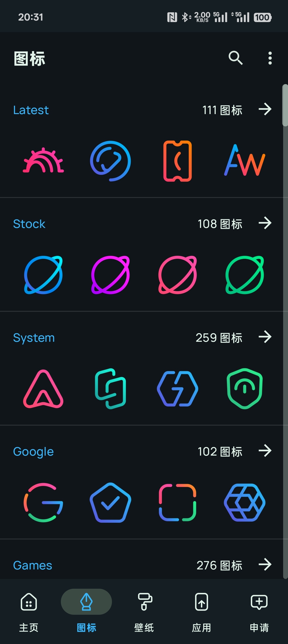The image size is (288, 644).
Task: Expand the Google category arrow
Action: pyautogui.click(x=265, y=450)
